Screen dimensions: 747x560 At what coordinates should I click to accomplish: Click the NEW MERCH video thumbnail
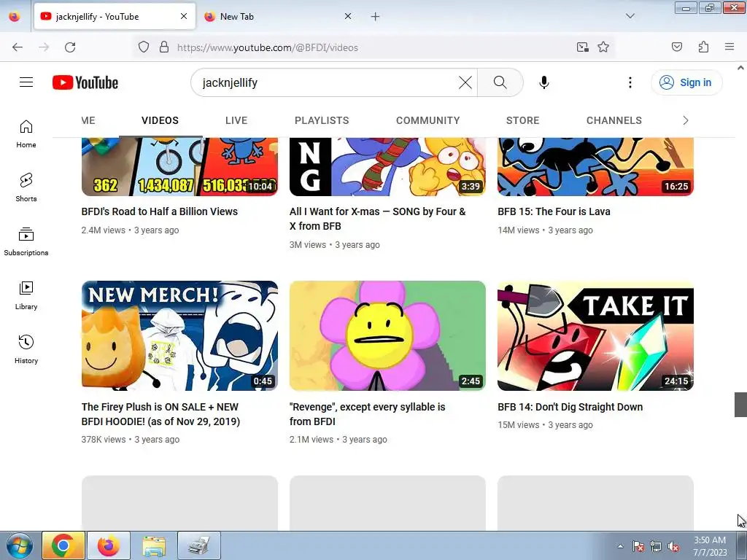pyautogui.click(x=179, y=335)
